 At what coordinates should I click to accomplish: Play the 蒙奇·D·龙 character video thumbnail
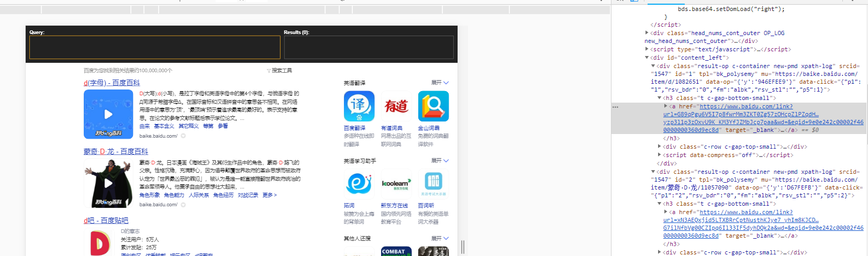(x=108, y=183)
